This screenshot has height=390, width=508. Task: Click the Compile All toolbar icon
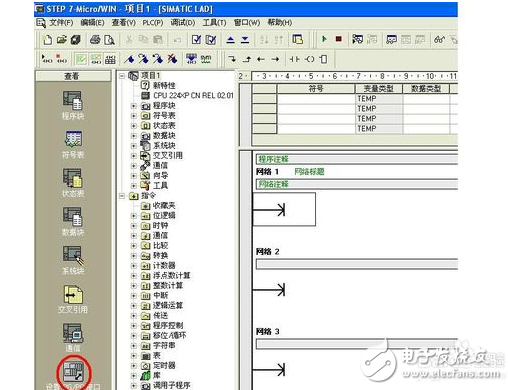211,40
